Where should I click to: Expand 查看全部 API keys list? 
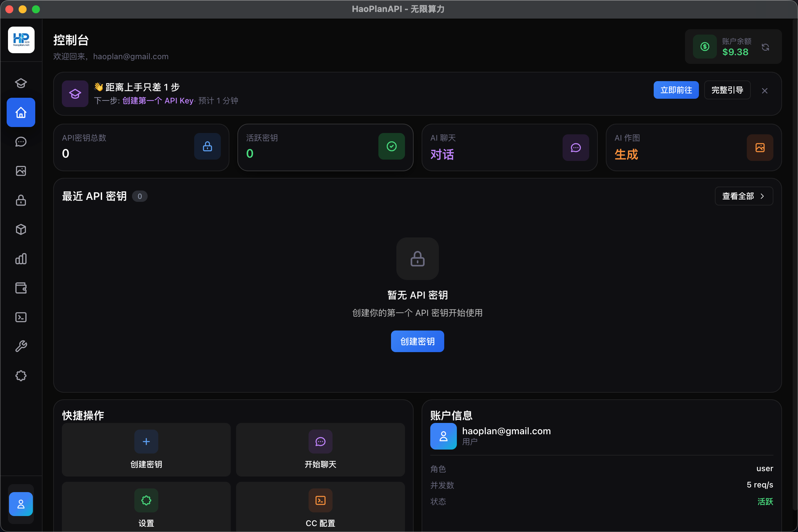click(744, 196)
